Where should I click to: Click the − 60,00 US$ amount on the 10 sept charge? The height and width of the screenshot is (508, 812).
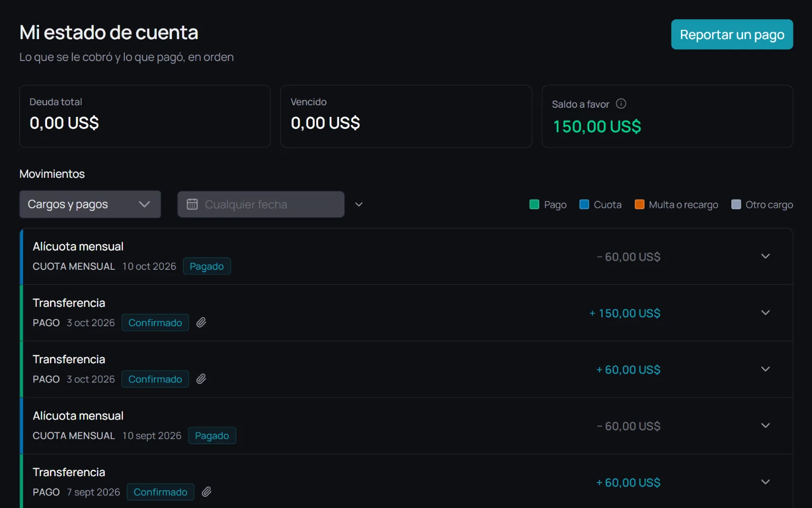tap(628, 426)
